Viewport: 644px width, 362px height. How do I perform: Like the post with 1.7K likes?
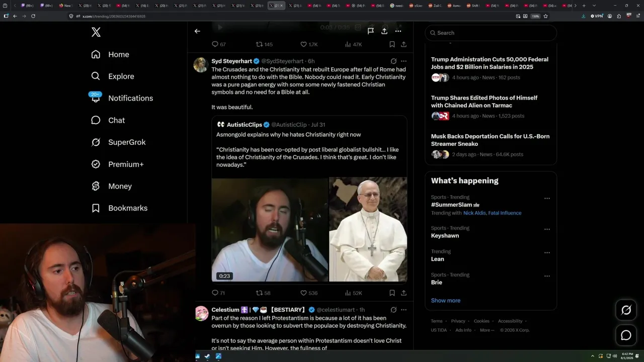308,44
